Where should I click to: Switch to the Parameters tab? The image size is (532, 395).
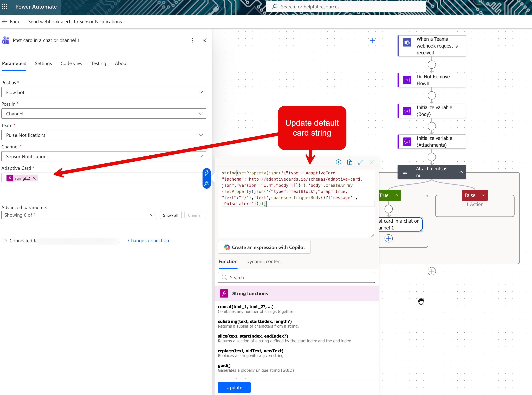coord(14,63)
